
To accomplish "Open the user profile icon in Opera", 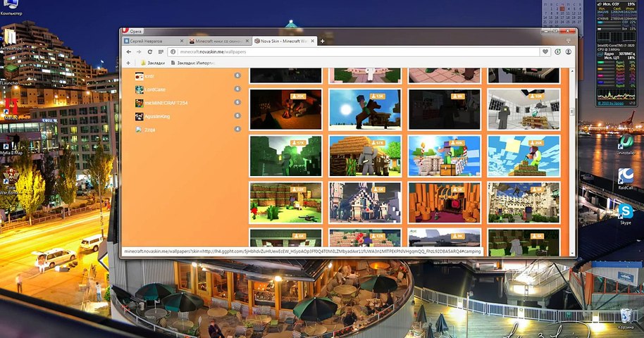I will 569,51.
